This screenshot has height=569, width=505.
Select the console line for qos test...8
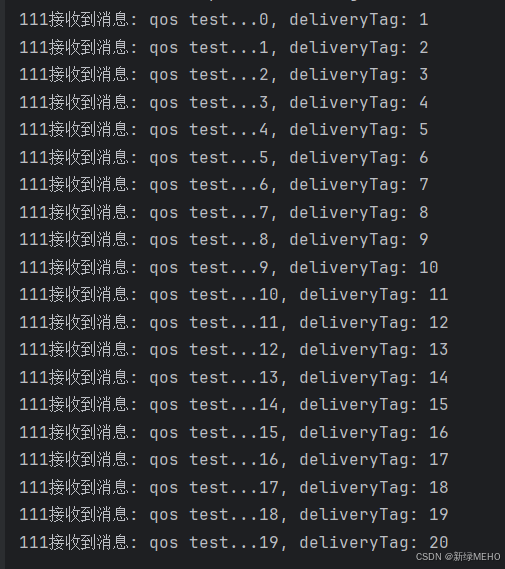click(x=224, y=240)
